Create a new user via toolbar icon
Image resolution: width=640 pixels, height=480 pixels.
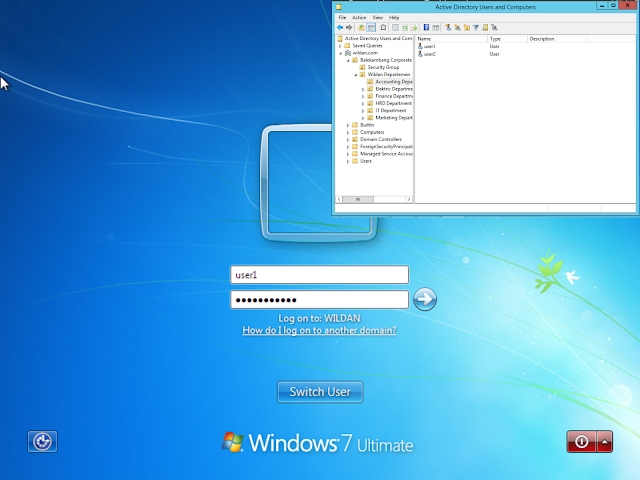pyautogui.click(x=448, y=28)
